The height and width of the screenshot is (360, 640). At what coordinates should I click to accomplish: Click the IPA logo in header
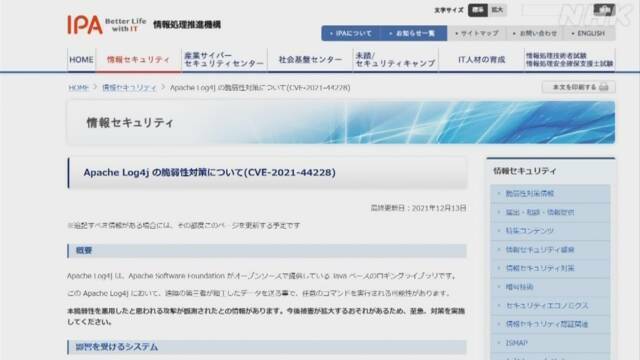tap(85, 24)
